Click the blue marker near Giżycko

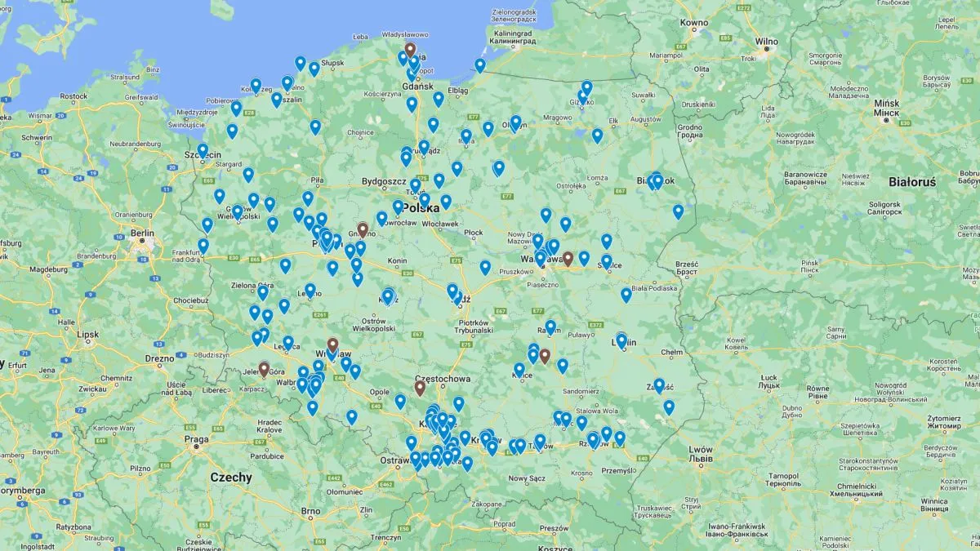click(586, 87)
